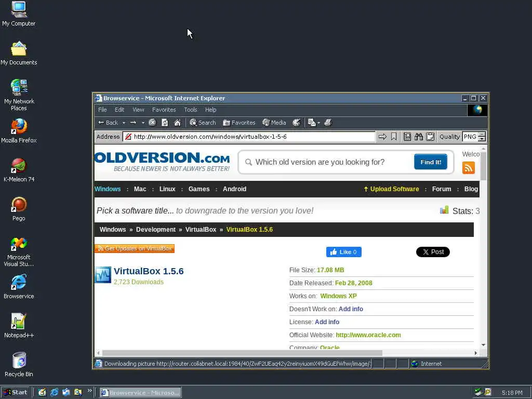
Task: Click the binoculars find icon
Action: 419,137
